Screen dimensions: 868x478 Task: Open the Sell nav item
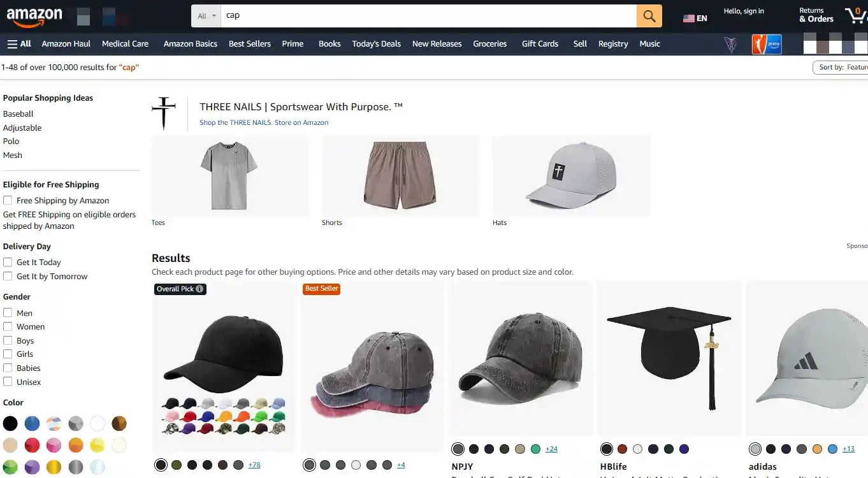(x=580, y=44)
